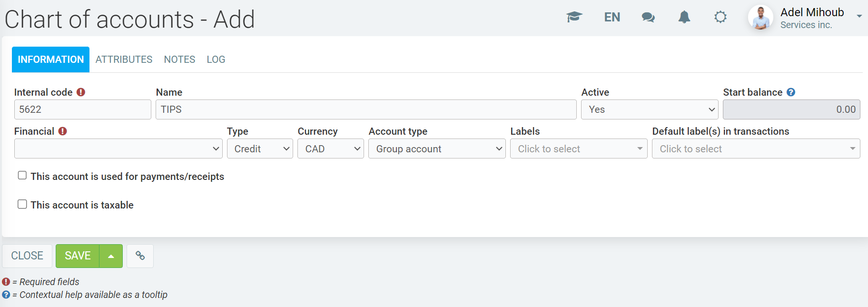Click the Adel Mihoub profile avatar
The height and width of the screenshot is (307, 868).
pyautogui.click(x=760, y=18)
